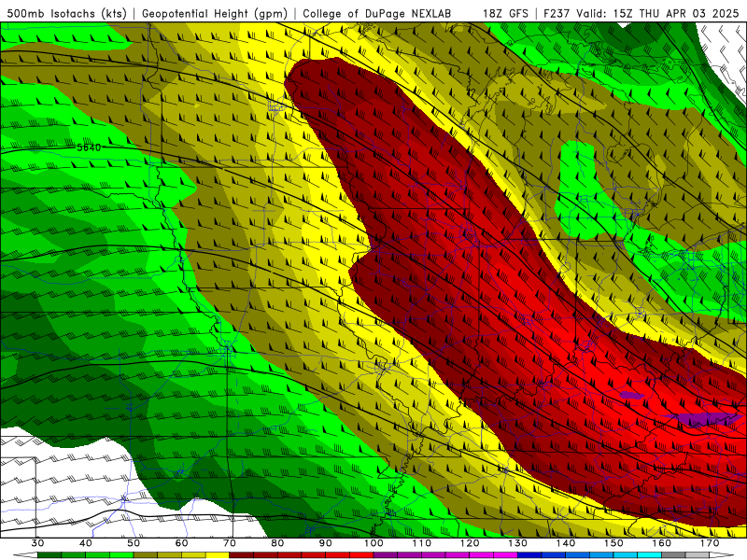The width and height of the screenshot is (747, 560).
Task: Click the '110' value on the color scale
Action: point(422,543)
